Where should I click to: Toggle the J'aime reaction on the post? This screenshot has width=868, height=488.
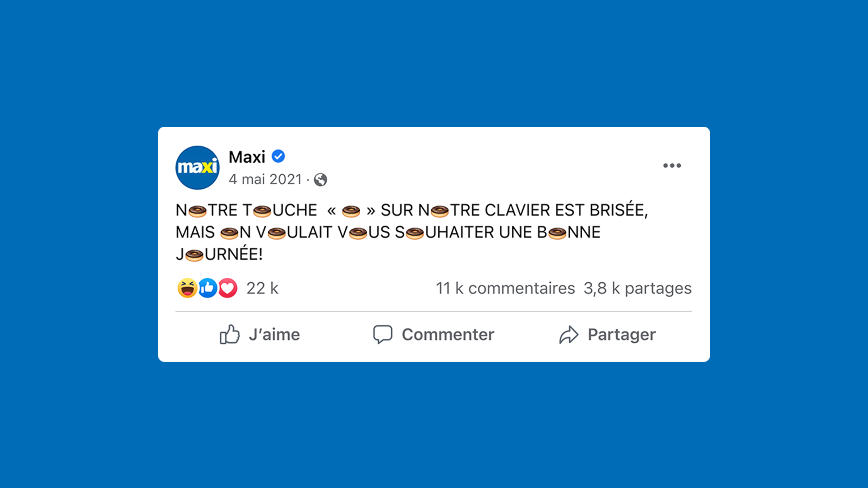pyautogui.click(x=273, y=334)
